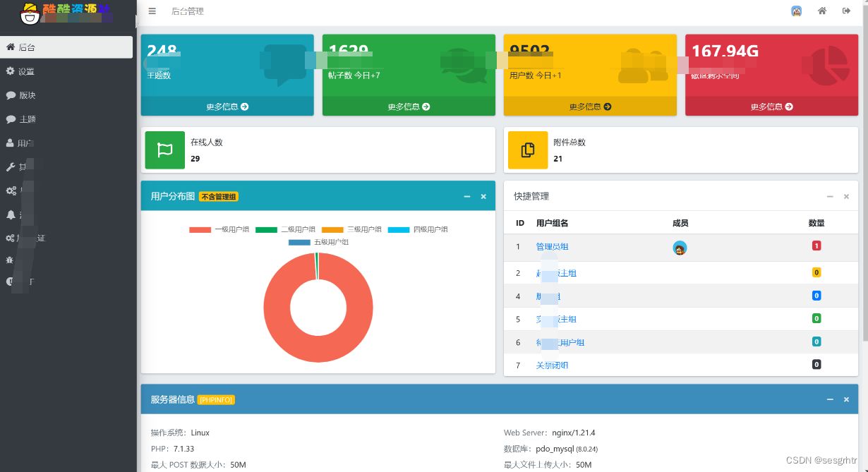Open the 设置 settings sidebar item
Image resolution: width=868 pixels, height=472 pixels.
click(66, 71)
